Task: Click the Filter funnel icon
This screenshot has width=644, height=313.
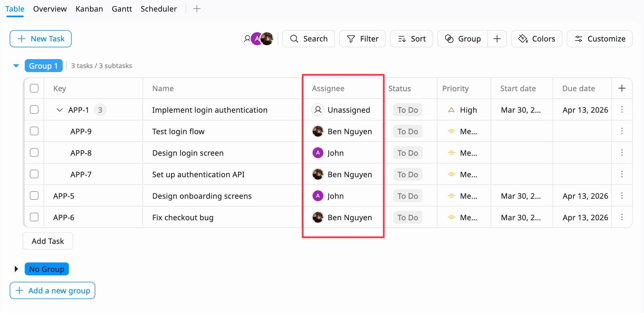Action: click(351, 39)
